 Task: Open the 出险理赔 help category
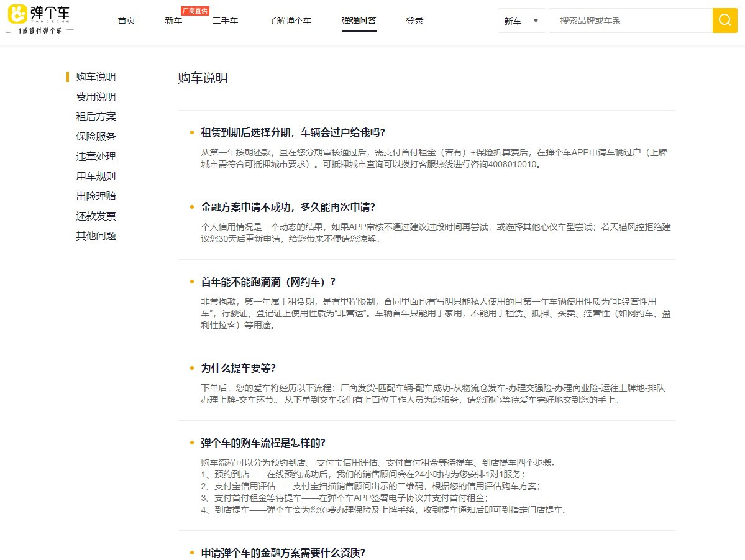tap(96, 196)
